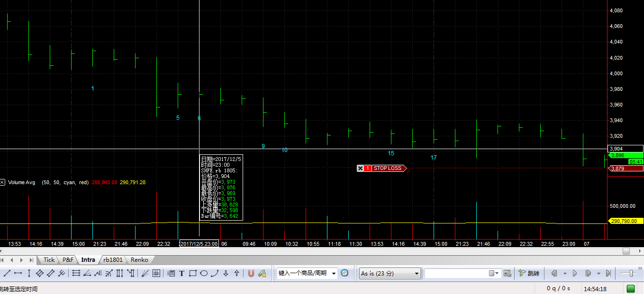Open the symbol/period entry dropdown
644x294 pixels.
334,273
